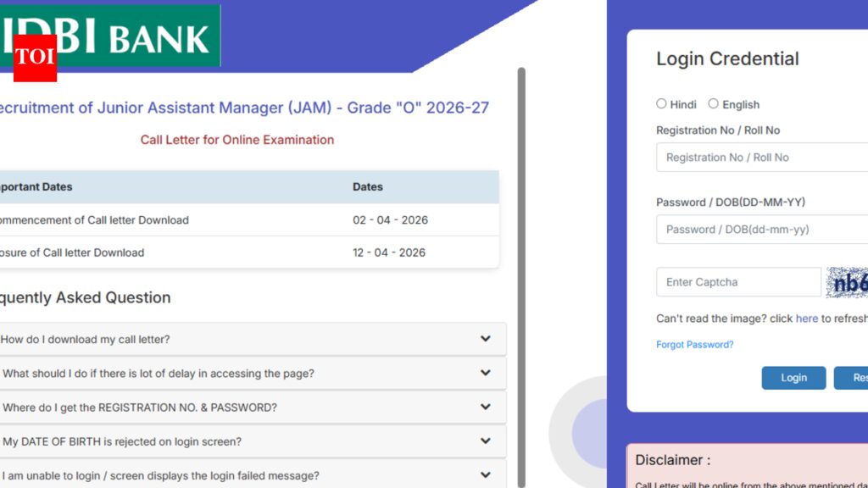Open "My DATE OF BIRTH is rejected" question

(122, 441)
